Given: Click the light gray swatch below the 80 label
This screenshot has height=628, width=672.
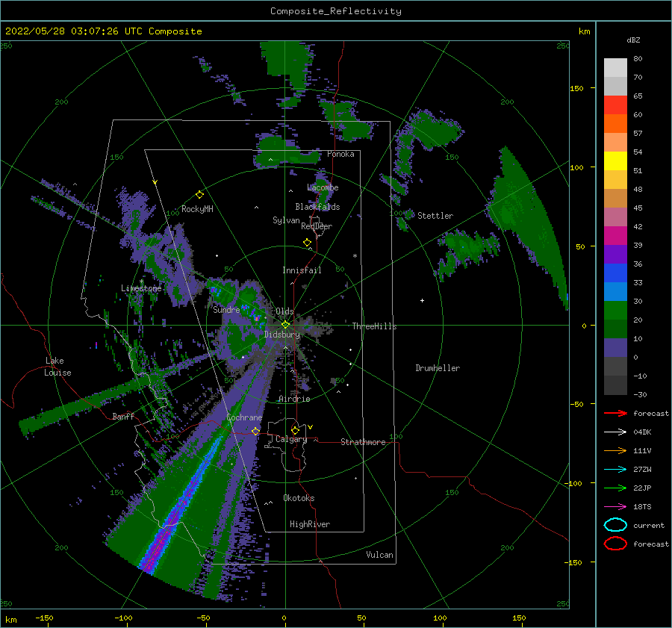Looking at the screenshot, I should click(x=615, y=68).
